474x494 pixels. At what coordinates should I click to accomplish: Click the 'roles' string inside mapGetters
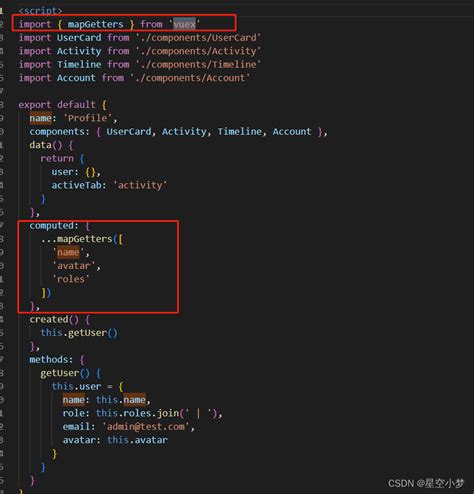(x=71, y=279)
